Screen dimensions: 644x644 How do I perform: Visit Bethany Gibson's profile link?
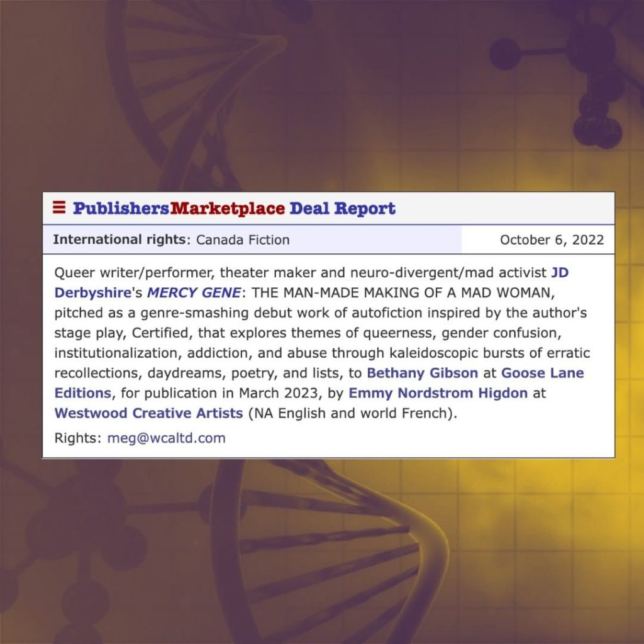pyautogui.click(x=422, y=373)
